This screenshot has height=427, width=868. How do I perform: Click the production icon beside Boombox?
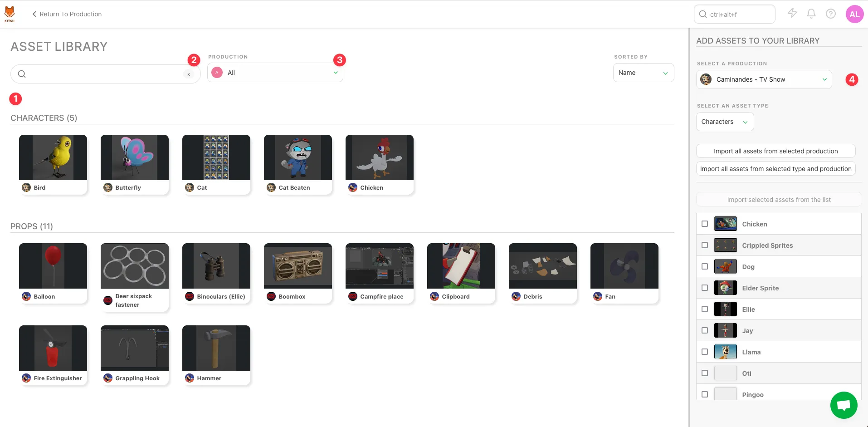(x=271, y=296)
